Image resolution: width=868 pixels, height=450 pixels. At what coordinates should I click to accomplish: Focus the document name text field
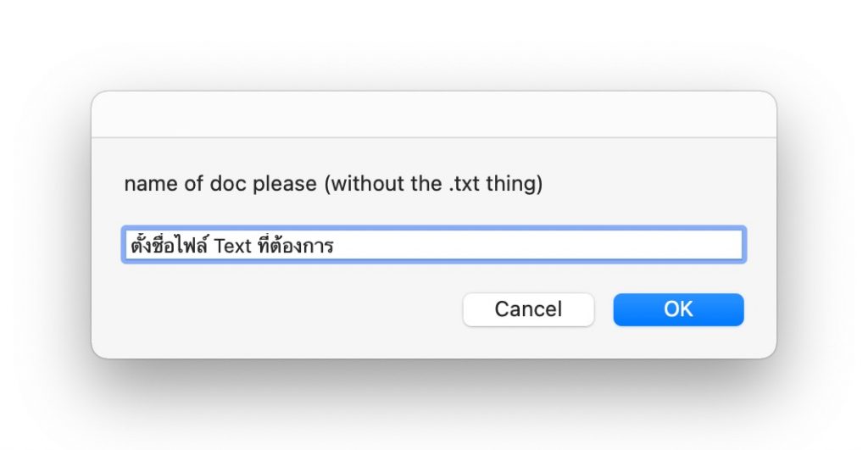[433, 246]
